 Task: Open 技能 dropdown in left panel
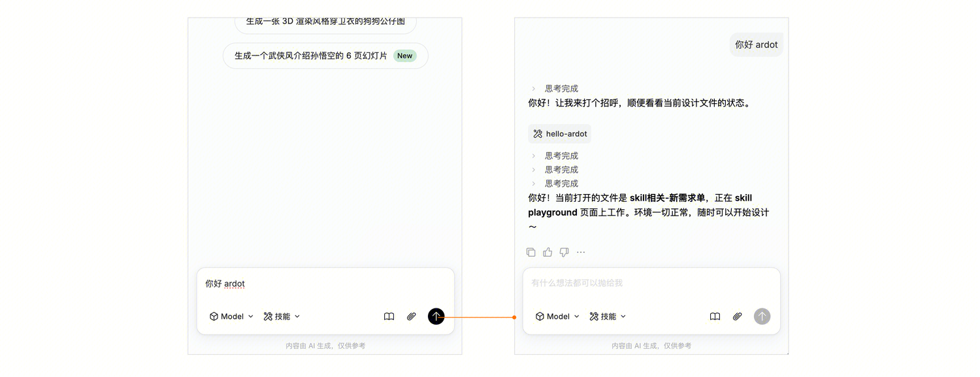[282, 316]
